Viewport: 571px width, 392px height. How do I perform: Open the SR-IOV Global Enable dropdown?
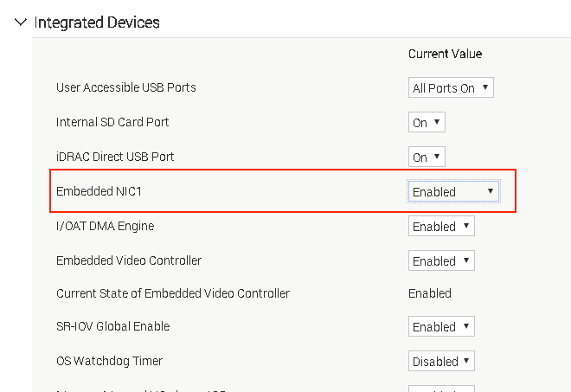pos(441,327)
